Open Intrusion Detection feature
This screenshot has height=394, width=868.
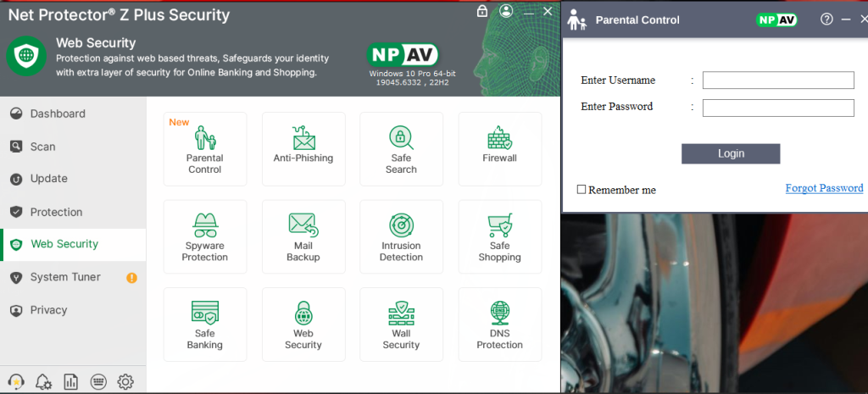[401, 236]
